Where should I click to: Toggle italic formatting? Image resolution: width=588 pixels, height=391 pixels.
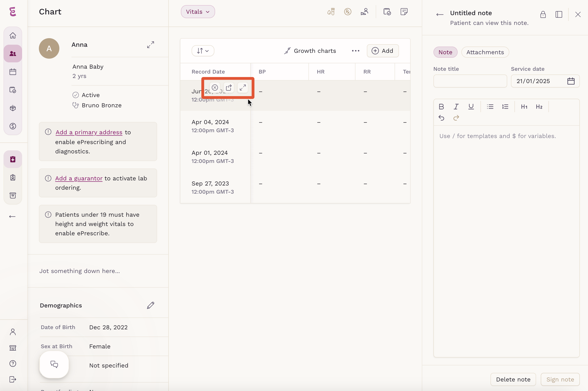(x=456, y=107)
